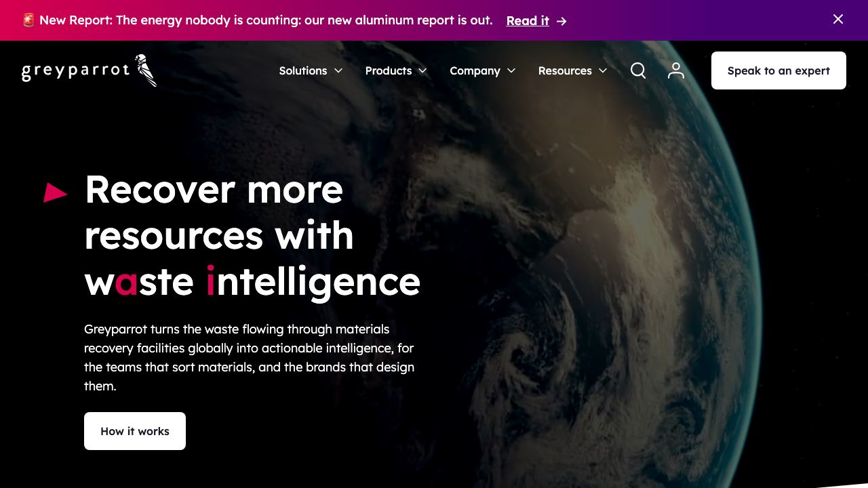Expand the Products chevron
Viewport: 868px width, 488px height.
coord(422,70)
